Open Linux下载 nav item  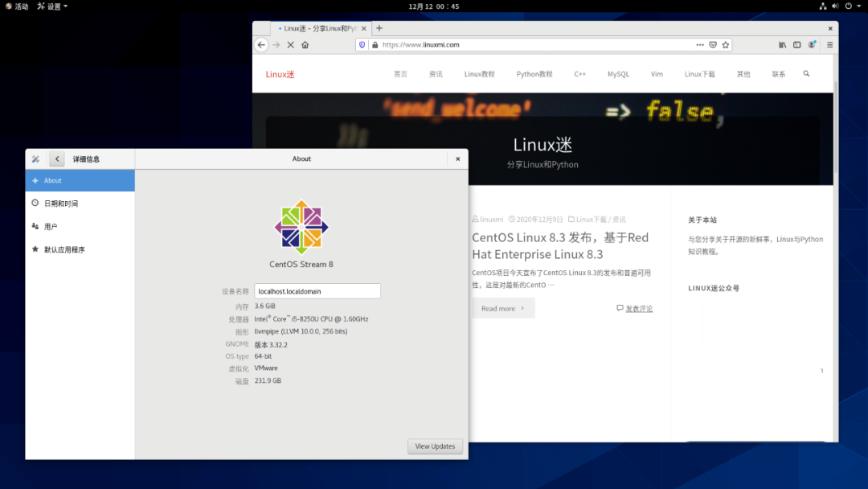(700, 74)
